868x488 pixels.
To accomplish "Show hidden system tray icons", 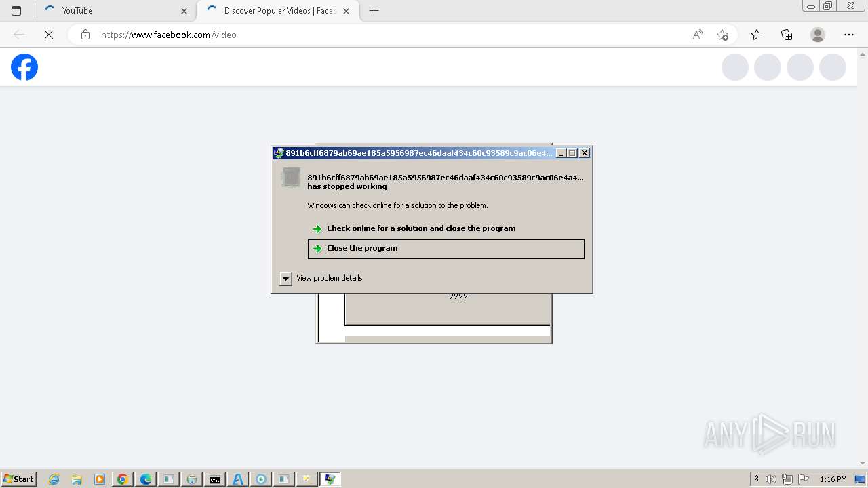I will 756,479.
